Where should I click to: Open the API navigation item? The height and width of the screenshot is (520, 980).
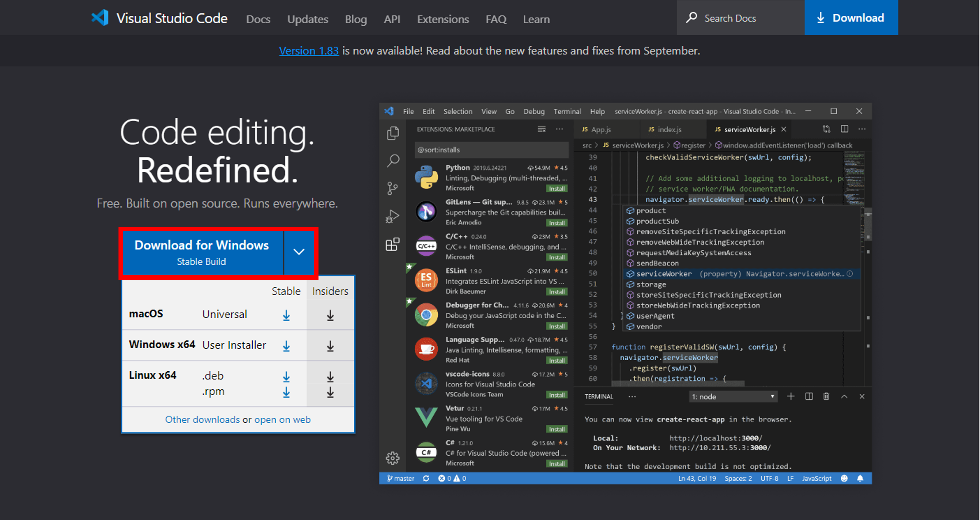click(392, 19)
